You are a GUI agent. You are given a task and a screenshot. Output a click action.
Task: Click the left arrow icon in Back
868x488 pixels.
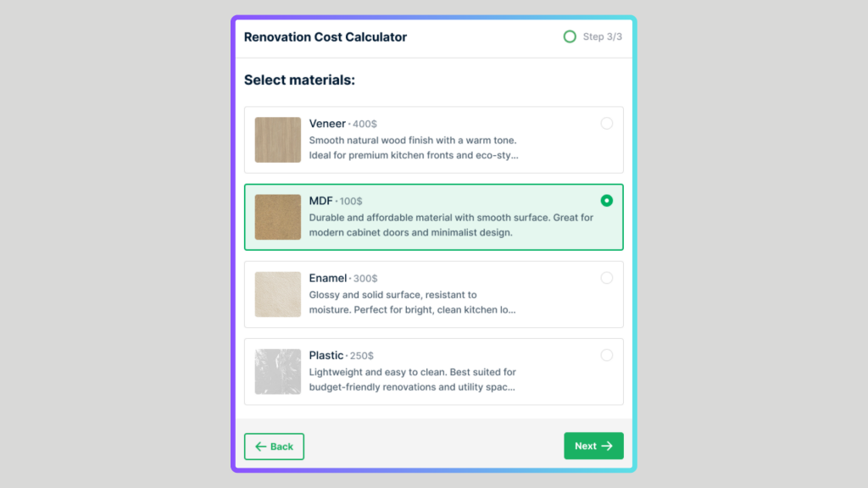coord(261,446)
